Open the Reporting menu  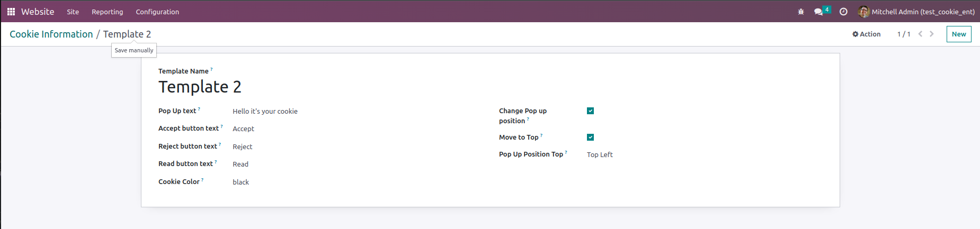pos(107,12)
